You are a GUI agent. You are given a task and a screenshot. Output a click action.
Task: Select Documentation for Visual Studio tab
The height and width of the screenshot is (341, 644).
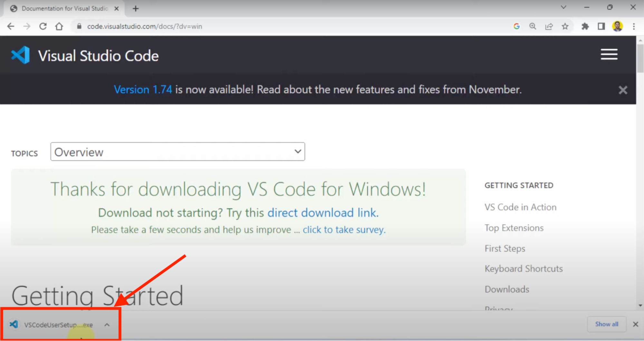pos(64,9)
